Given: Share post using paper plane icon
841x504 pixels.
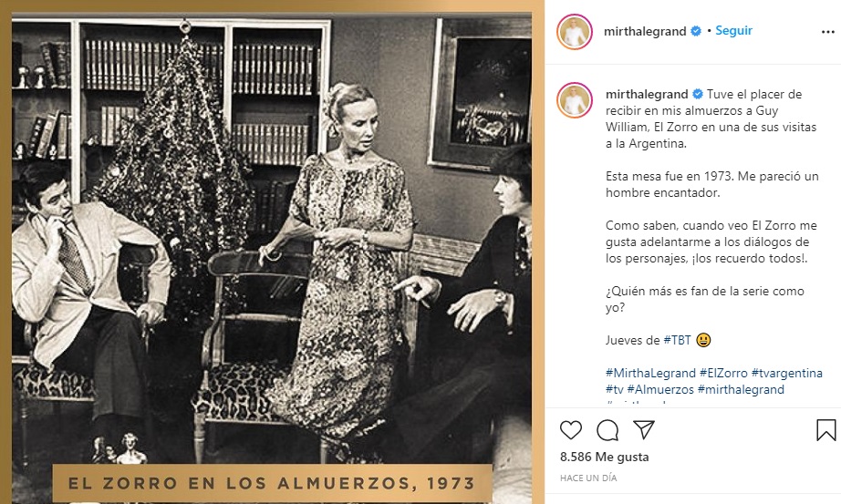Looking at the screenshot, I should pos(644,429).
